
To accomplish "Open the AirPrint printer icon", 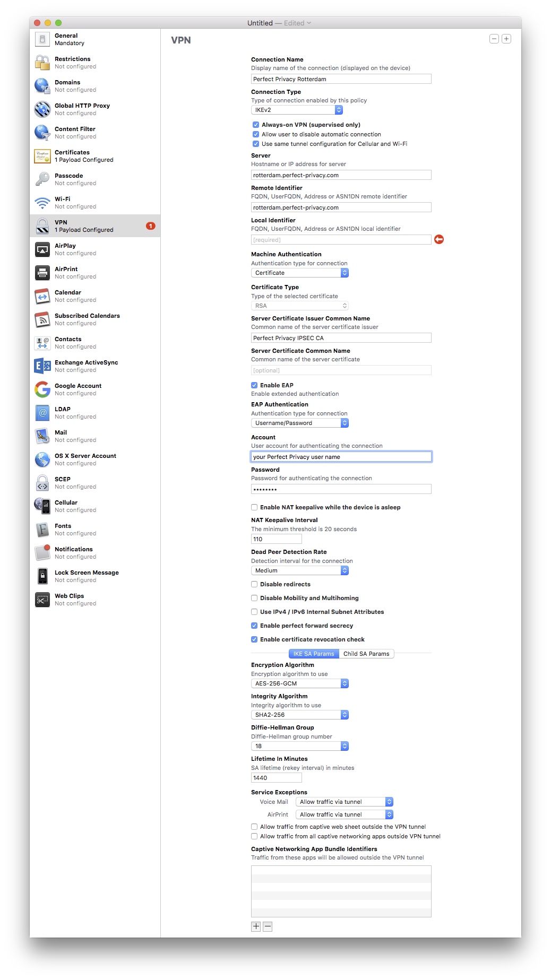I will tap(42, 273).
